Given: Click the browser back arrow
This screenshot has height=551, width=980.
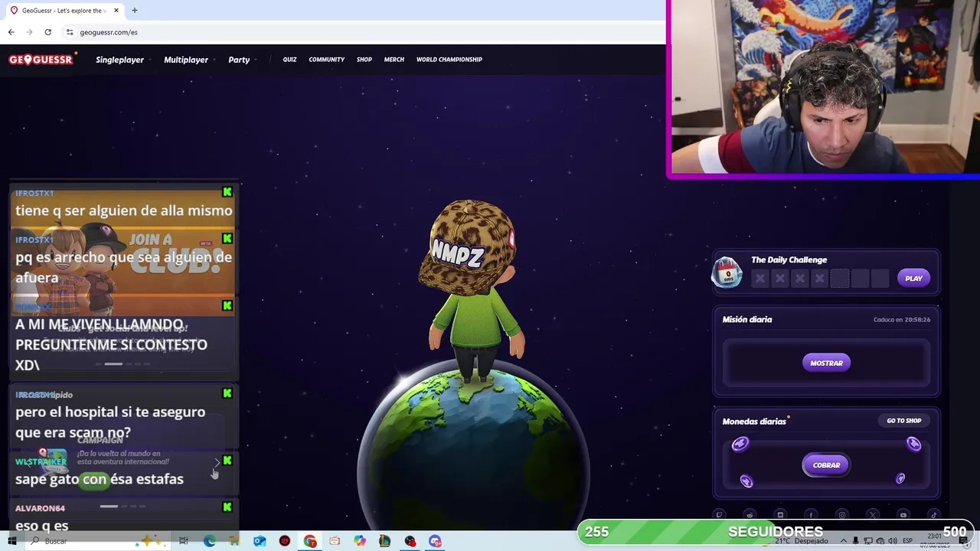Looking at the screenshot, I should tap(11, 32).
